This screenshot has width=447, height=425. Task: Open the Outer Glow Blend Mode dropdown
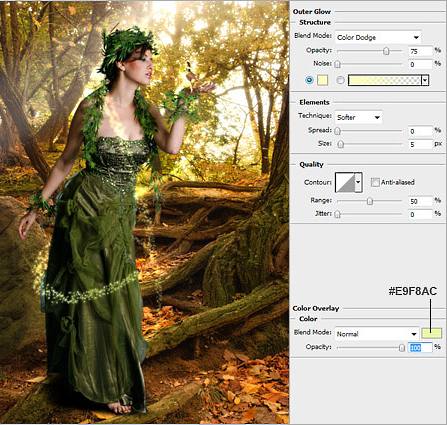coord(378,37)
